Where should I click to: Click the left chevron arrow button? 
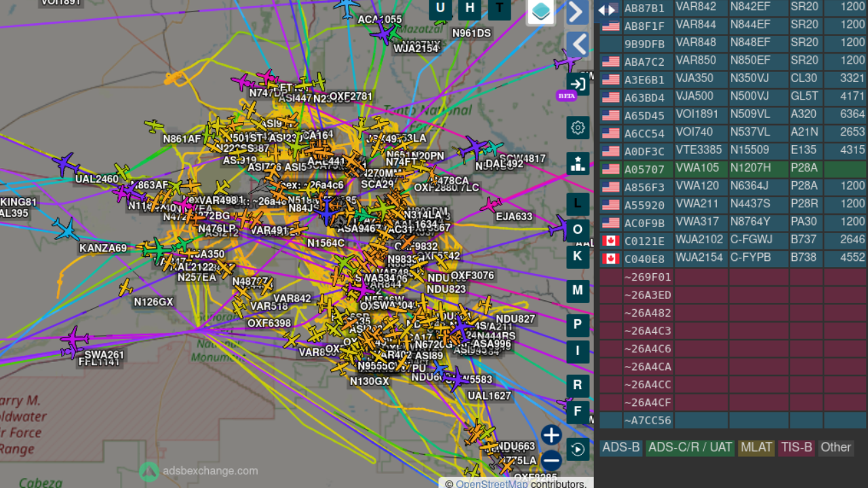(x=577, y=45)
